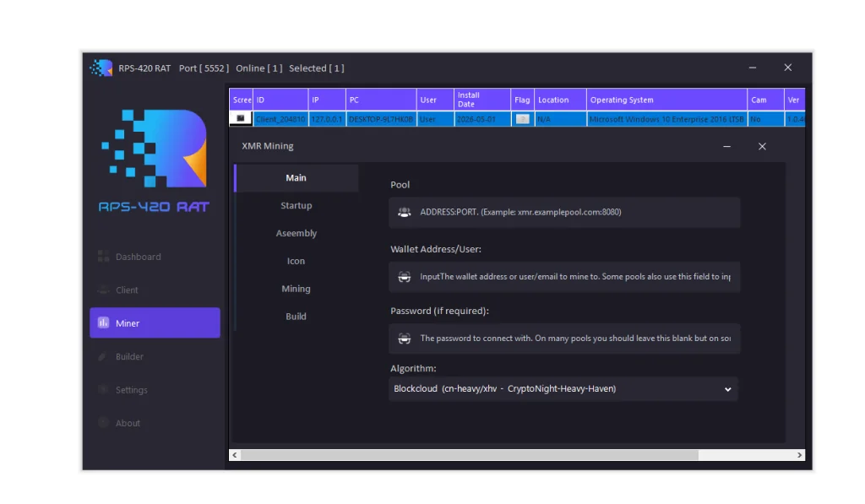Switch to the Main tab
Screen dimensions: 865x504
pos(296,177)
